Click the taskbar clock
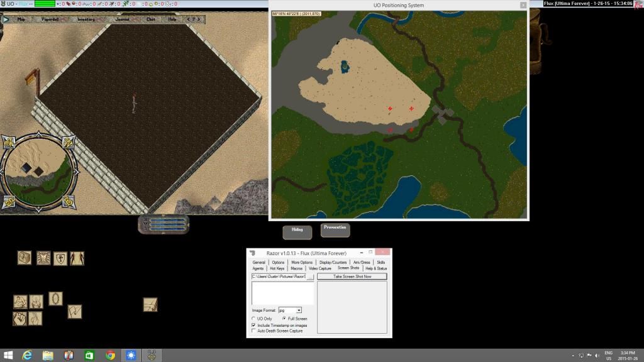 (x=628, y=356)
